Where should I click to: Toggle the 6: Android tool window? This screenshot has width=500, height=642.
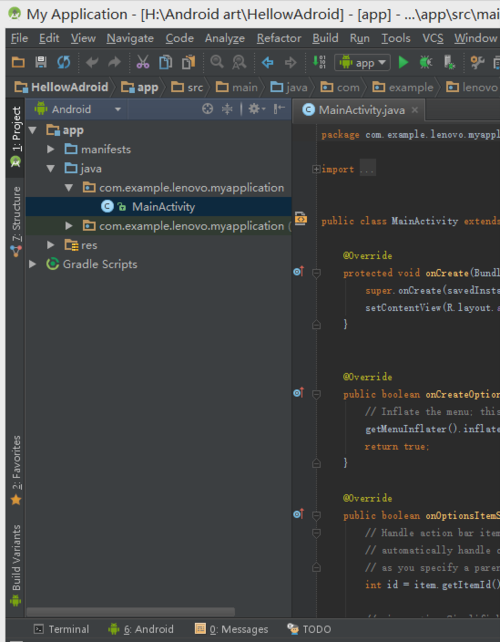(x=141, y=629)
